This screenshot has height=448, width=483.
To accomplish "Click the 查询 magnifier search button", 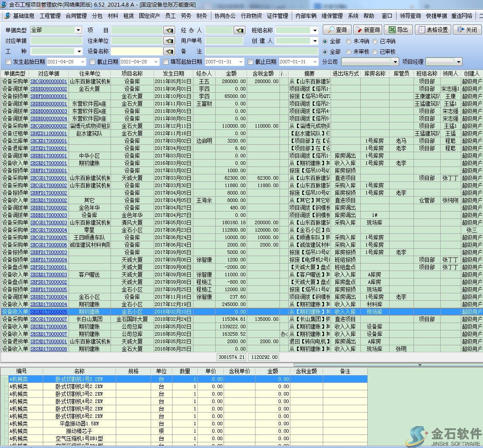I will [x=336, y=30].
